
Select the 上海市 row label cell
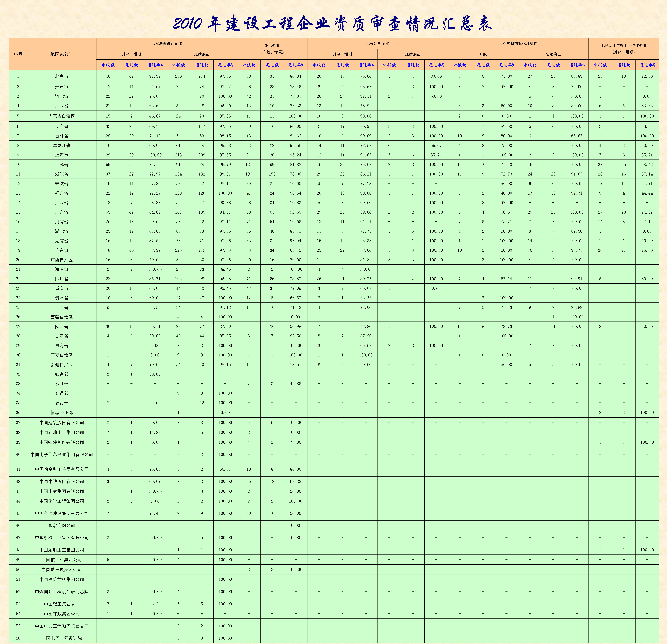pos(62,155)
